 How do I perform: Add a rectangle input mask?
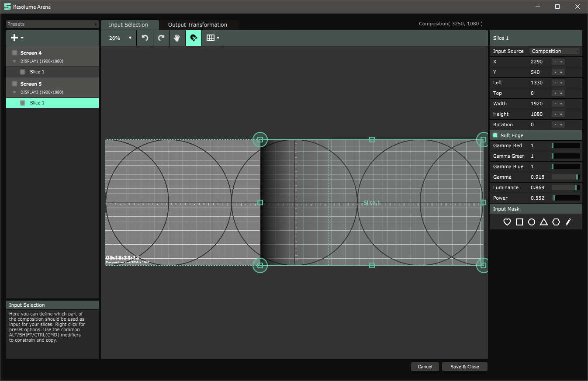click(519, 222)
